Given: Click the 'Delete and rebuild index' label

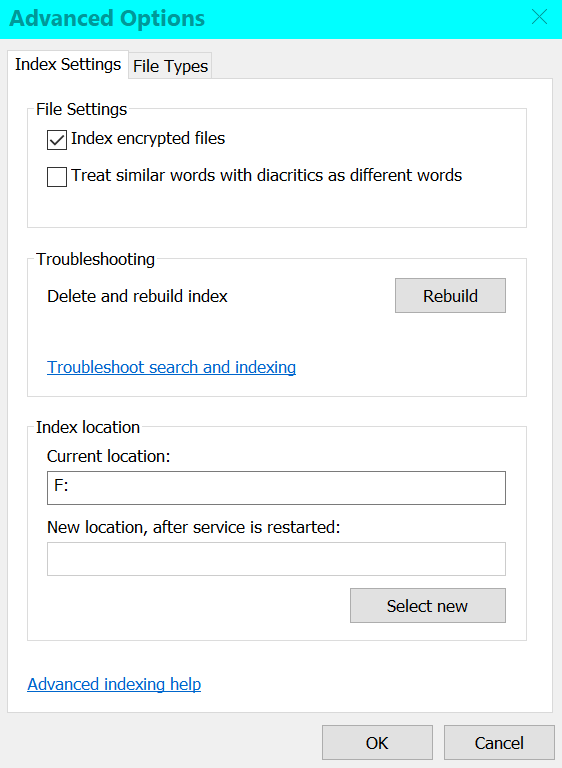Looking at the screenshot, I should (137, 296).
